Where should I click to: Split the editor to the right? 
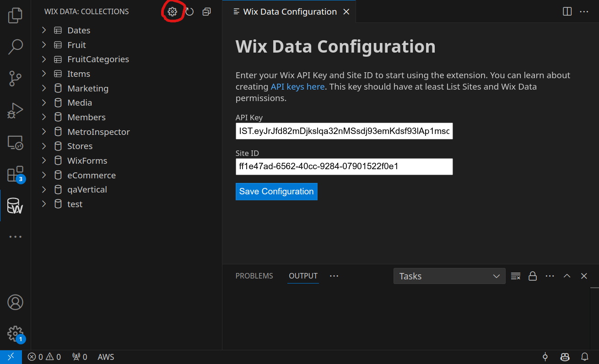click(x=567, y=12)
